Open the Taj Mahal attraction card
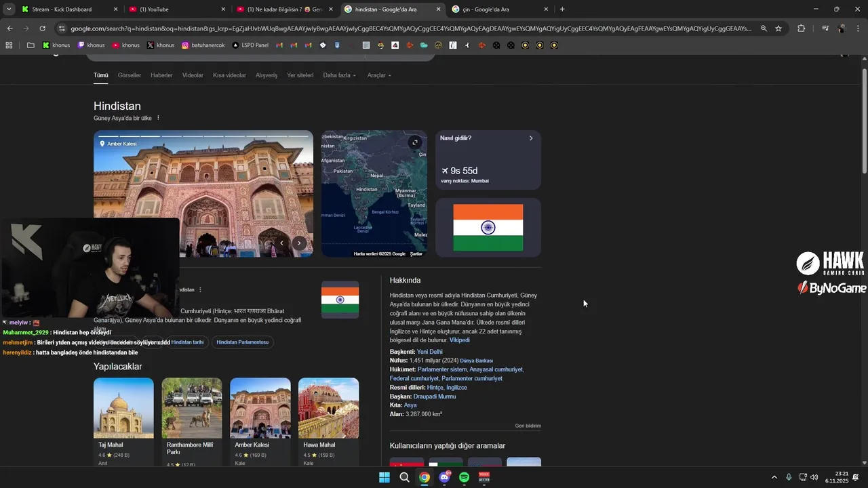Screen dimensions: 868x488 [x=123, y=422]
